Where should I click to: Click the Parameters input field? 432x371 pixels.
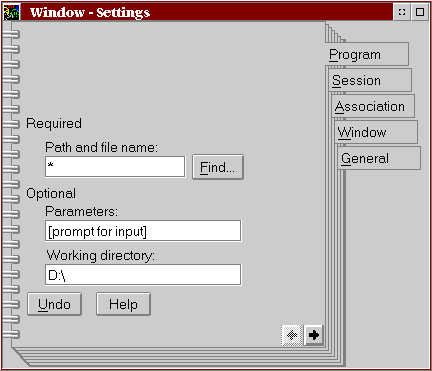coord(143,231)
